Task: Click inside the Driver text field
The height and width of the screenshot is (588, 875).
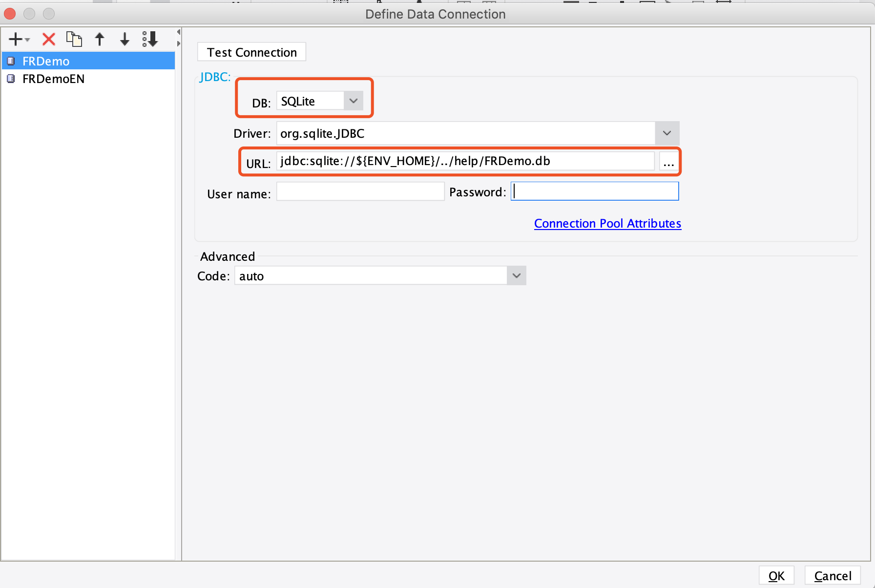Action: tap(466, 133)
